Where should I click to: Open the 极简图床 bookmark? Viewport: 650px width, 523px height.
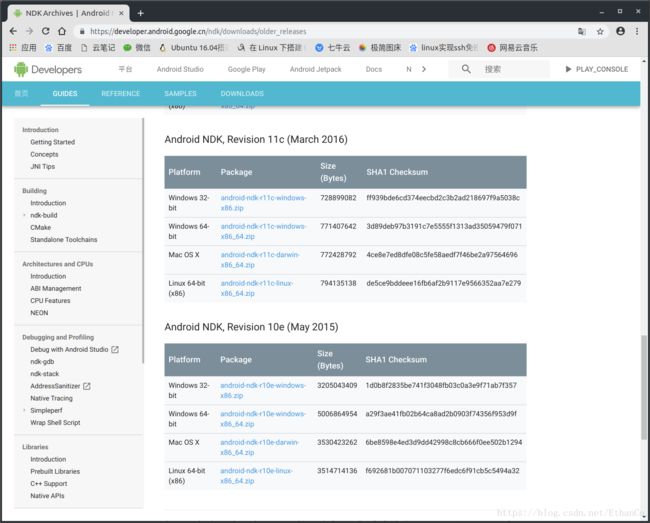(380, 48)
